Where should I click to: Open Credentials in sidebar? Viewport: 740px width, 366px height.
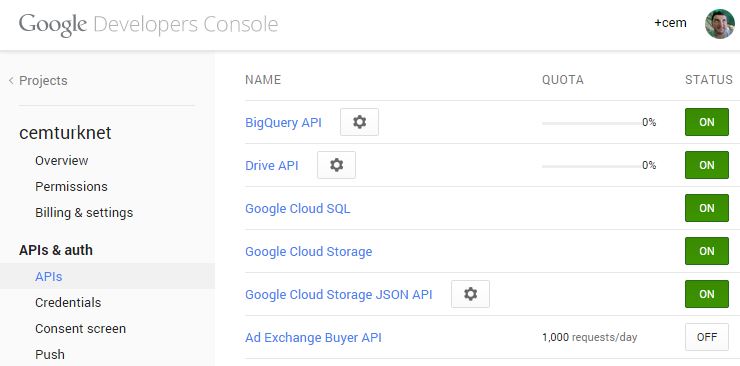(x=68, y=302)
